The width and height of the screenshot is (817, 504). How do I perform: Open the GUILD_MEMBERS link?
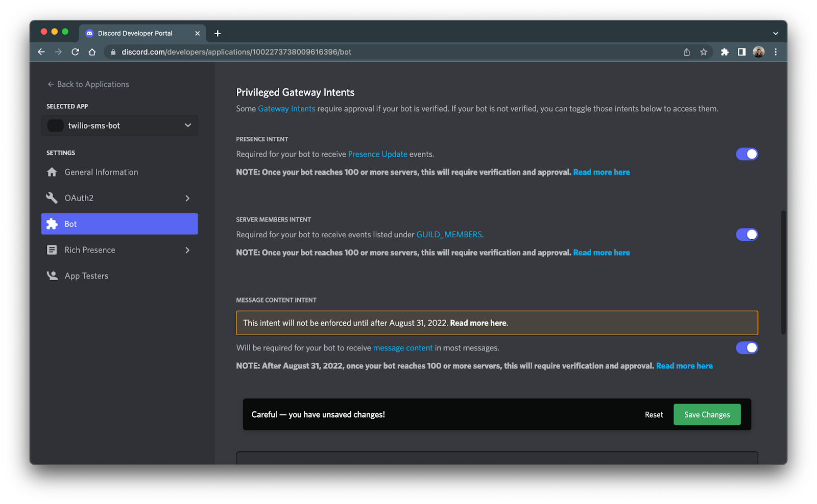point(449,235)
